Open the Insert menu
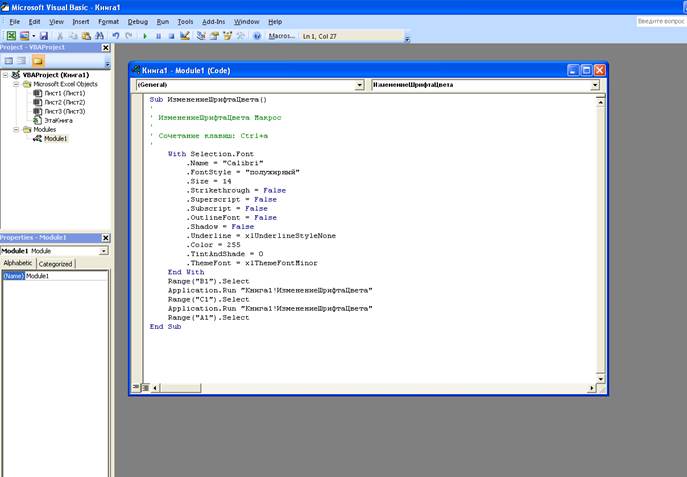The image size is (687, 477). tap(81, 21)
